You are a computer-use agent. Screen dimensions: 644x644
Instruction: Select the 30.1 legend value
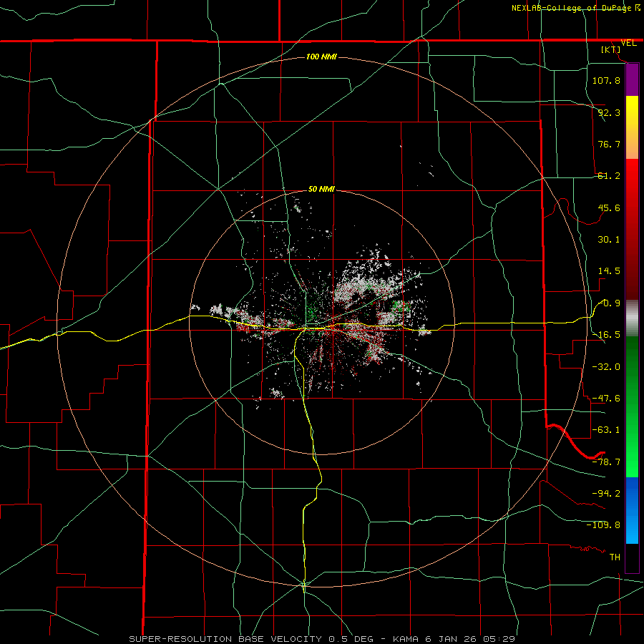609,240
